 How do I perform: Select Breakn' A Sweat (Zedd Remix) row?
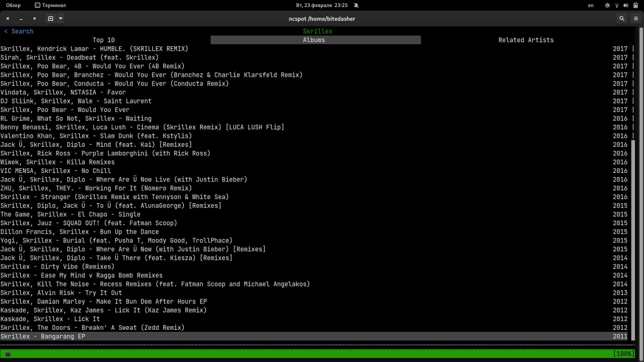(x=314, y=328)
